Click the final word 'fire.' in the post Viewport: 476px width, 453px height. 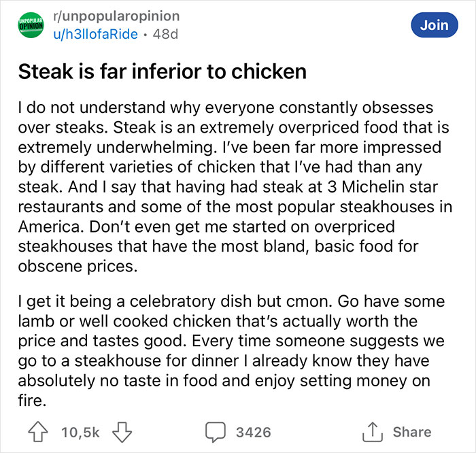pyautogui.click(x=33, y=401)
